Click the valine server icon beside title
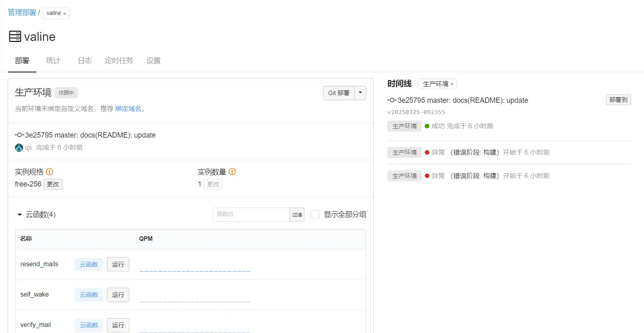The height and width of the screenshot is (333, 644). click(x=15, y=36)
